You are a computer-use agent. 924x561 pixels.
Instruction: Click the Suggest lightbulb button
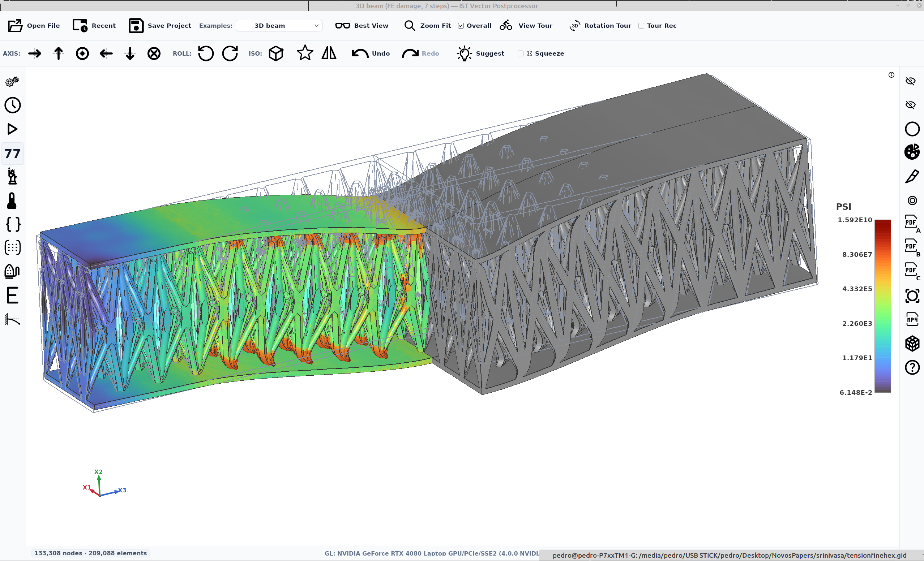480,53
